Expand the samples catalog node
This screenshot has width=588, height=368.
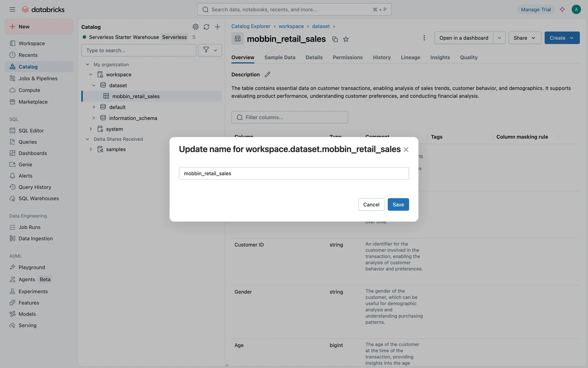coord(91,149)
